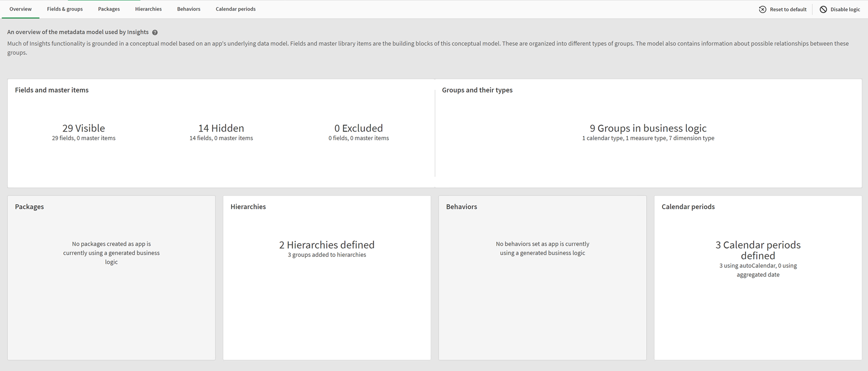Click the 14 Hidden count
Viewport: 868px width, 371px height.
click(221, 128)
